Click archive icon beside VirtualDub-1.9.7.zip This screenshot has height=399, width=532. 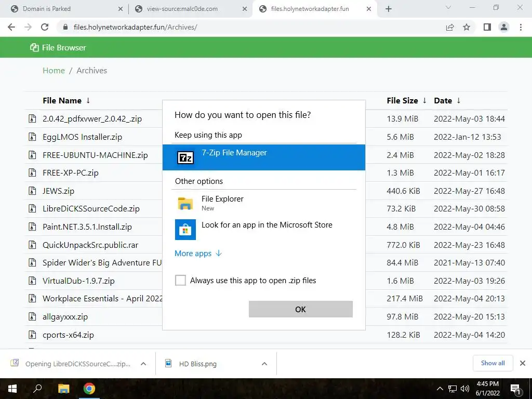pos(32,281)
